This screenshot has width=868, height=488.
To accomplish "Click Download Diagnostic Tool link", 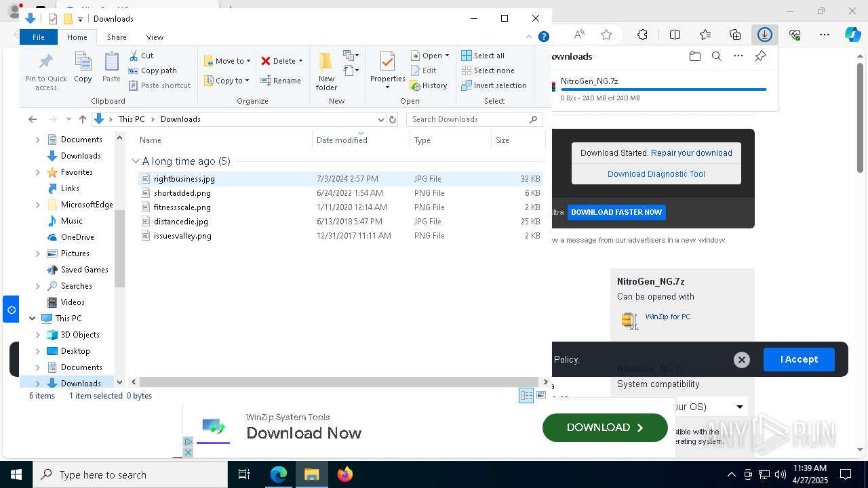I will tap(656, 174).
